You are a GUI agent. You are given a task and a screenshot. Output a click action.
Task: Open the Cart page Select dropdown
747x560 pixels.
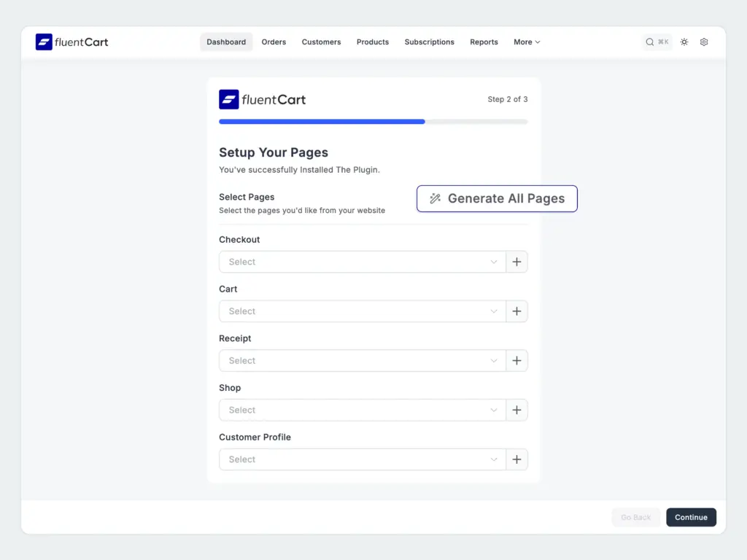point(362,311)
